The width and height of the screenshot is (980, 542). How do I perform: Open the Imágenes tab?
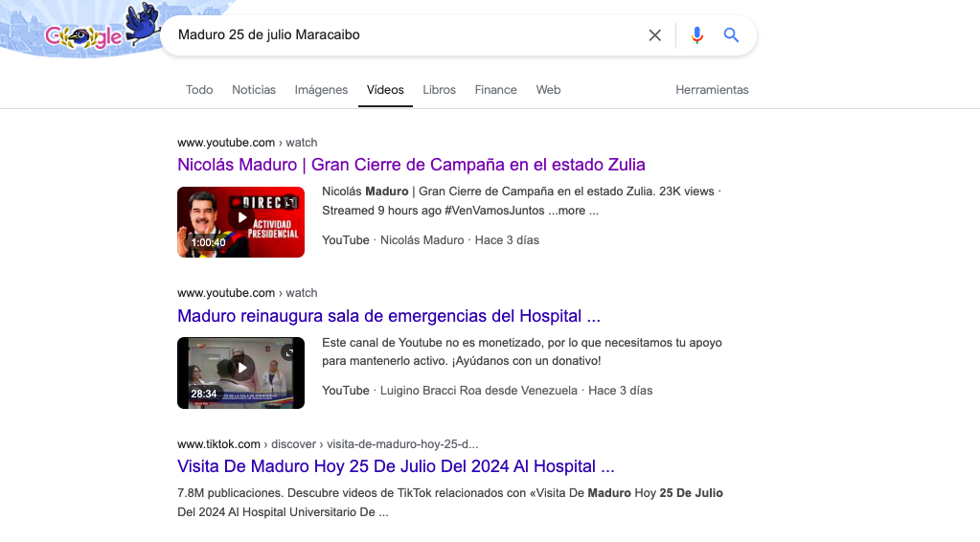pos(321,90)
